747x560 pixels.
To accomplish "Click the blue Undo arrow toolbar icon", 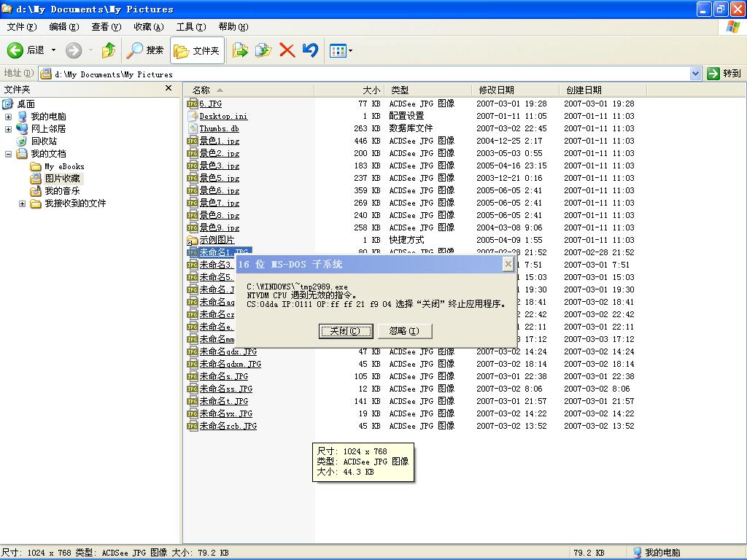I will click(x=310, y=50).
